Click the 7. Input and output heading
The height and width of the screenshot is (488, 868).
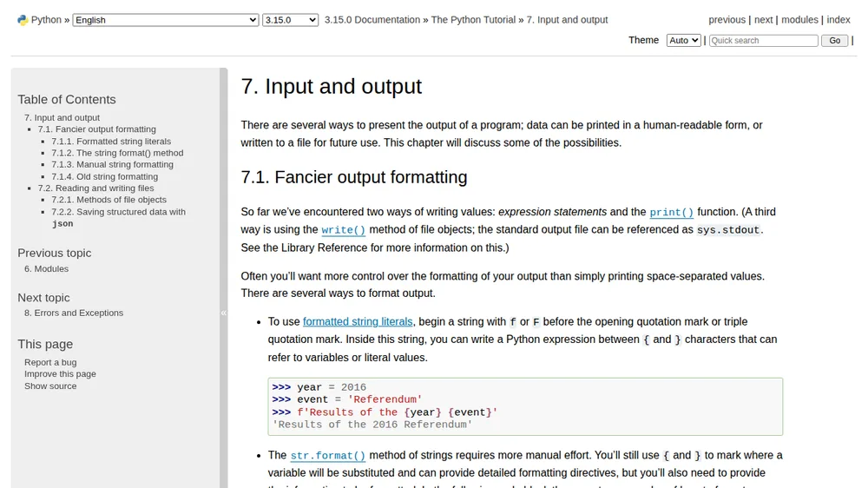(x=331, y=87)
